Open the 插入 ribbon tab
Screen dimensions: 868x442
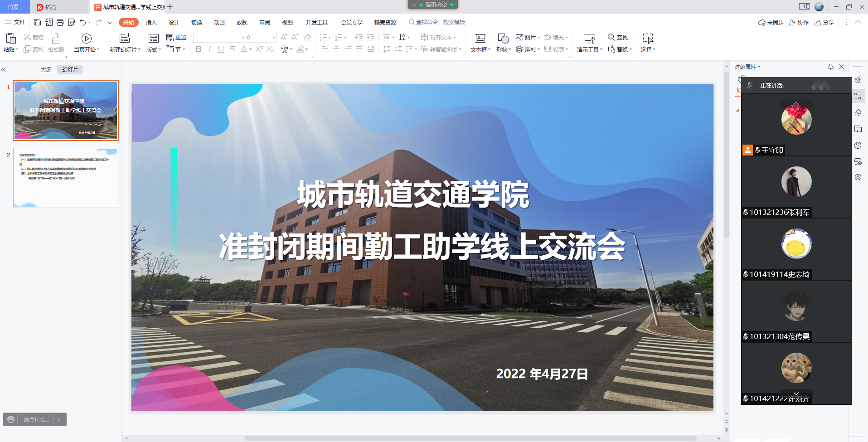(151, 22)
